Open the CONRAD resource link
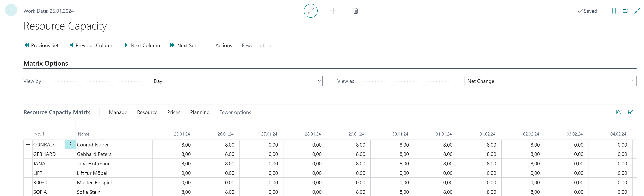This screenshot has width=644, height=196. tap(43, 145)
